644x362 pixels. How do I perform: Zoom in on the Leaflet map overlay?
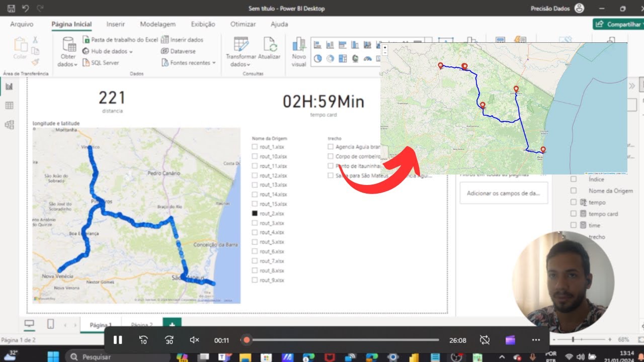[x=385, y=48]
